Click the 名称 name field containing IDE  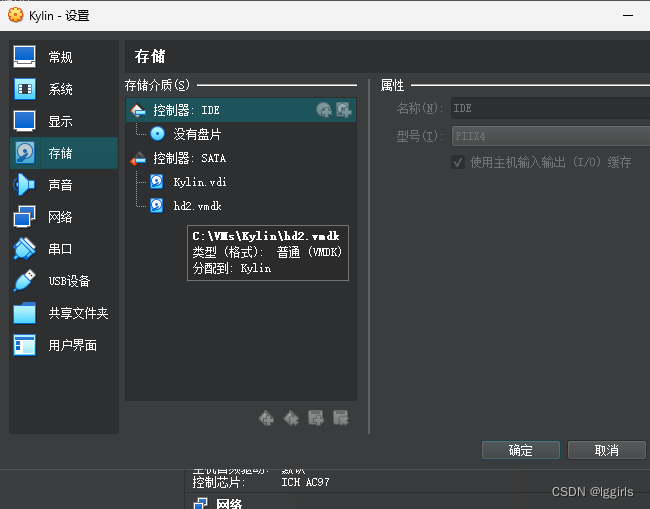551,108
